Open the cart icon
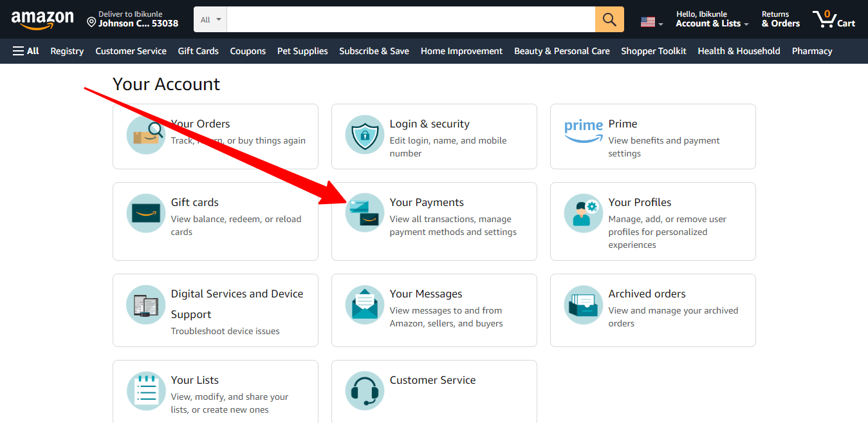868x423 pixels. point(824,19)
